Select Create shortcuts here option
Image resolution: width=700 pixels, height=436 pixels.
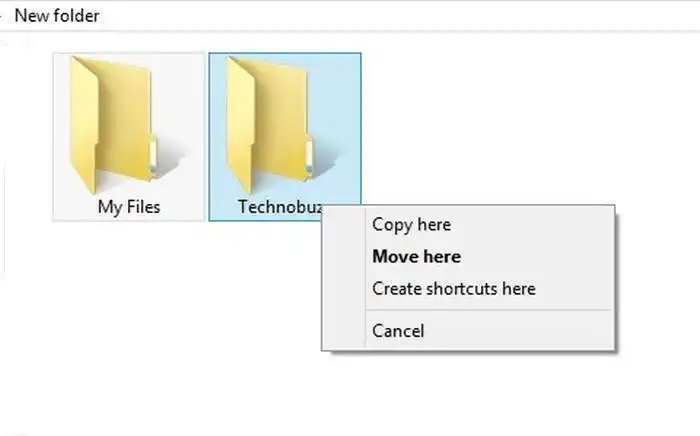(x=453, y=289)
